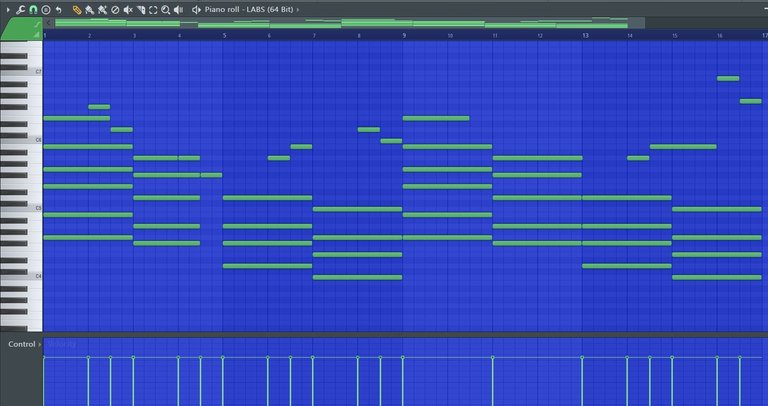
Task: Click the speaker icon before Piano roll title
Action: [x=196, y=10]
